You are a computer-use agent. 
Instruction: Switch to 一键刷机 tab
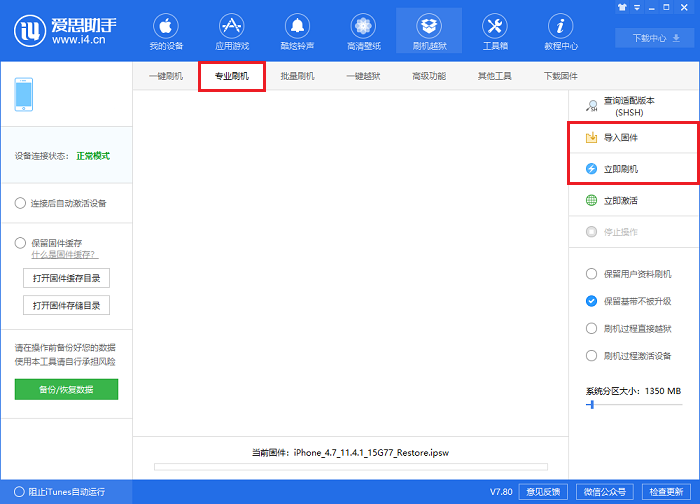click(166, 76)
